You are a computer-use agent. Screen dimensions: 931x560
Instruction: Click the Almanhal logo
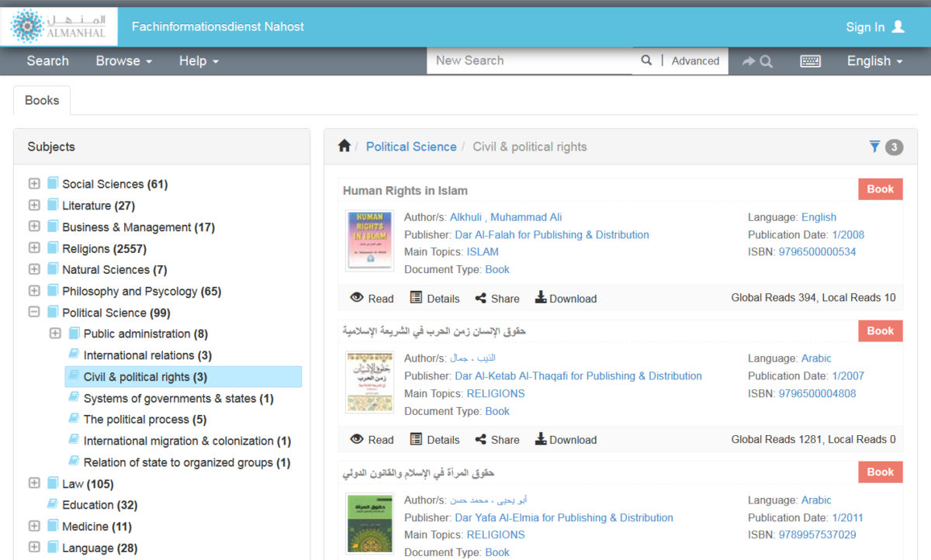click(59, 27)
